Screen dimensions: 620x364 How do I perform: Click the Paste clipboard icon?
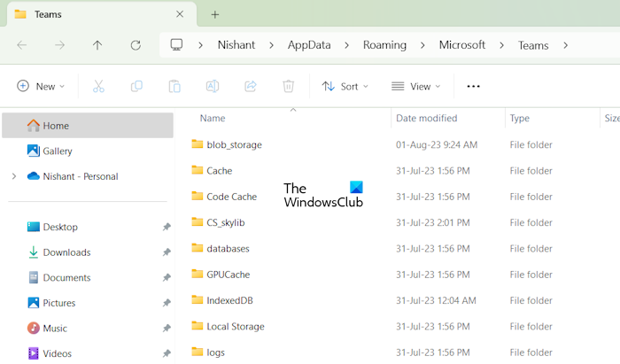click(x=174, y=86)
